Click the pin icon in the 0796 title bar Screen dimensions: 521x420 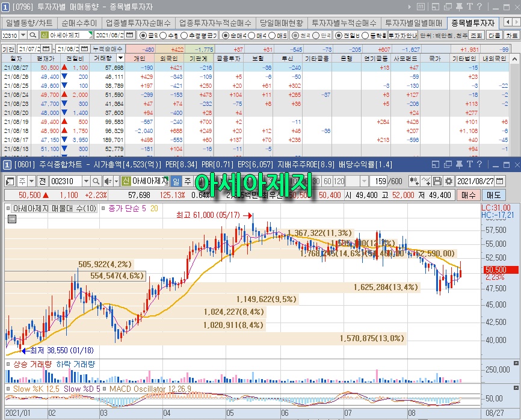(459, 7)
